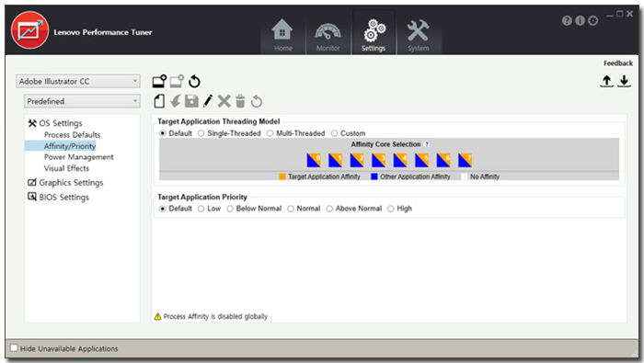Viewport: 644px width, 363px height.
Task: Click 'Process Affinity is disabled globally' text
Action: [x=215, y=316]
